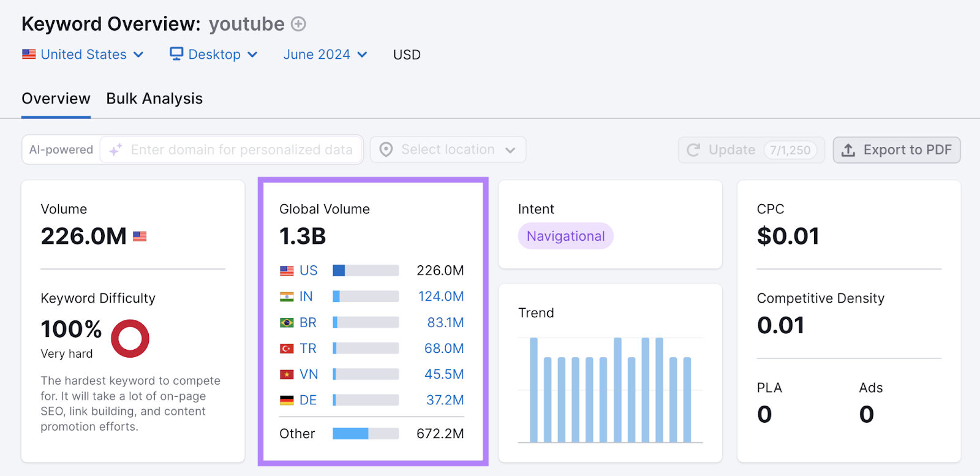
Task: Click the AI-powered label
Action: [61, 149]
